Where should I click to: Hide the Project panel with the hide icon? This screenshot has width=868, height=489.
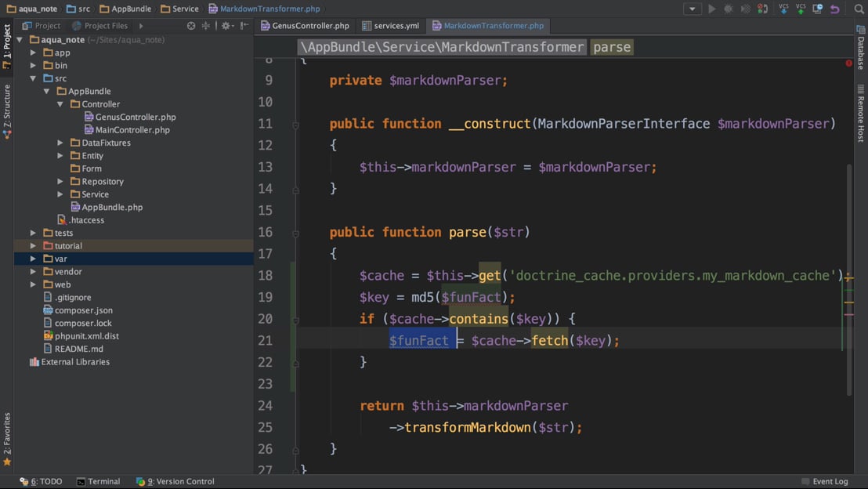pos(244,26)
